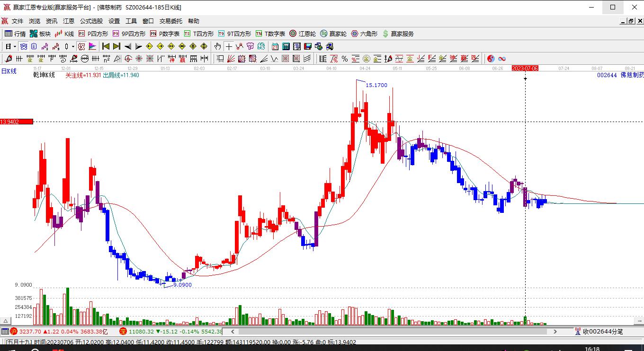
Task: Open the 浏览 menu
Action: coord(35,21)
